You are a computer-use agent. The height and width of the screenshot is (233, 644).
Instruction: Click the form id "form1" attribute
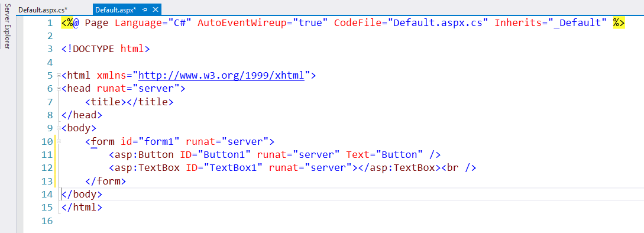[x=150, y=141]
